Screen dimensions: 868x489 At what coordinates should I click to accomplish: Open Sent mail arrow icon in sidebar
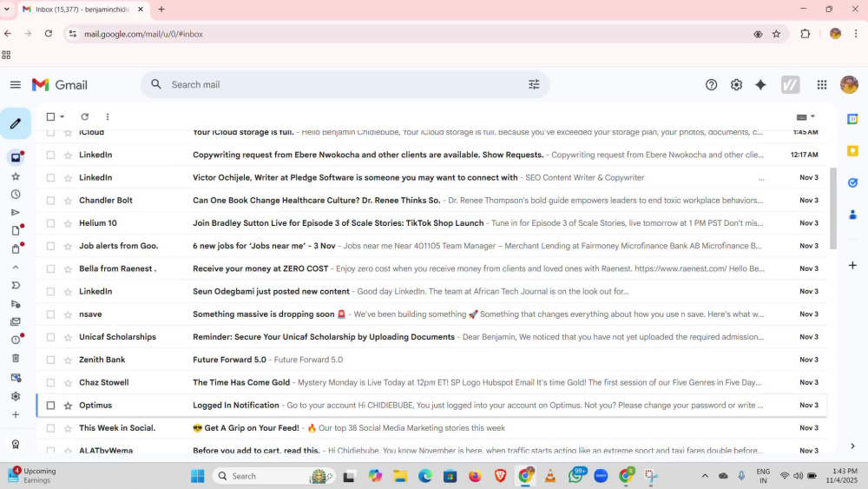click(16, 213)
